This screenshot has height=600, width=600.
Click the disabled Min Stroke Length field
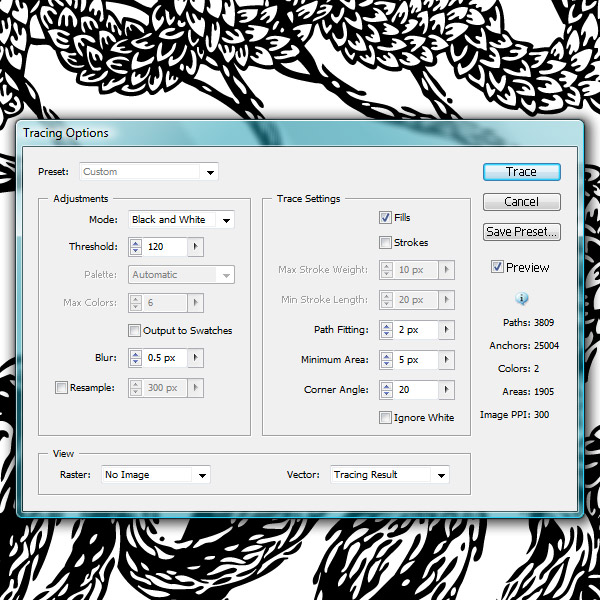click(416, 300)
